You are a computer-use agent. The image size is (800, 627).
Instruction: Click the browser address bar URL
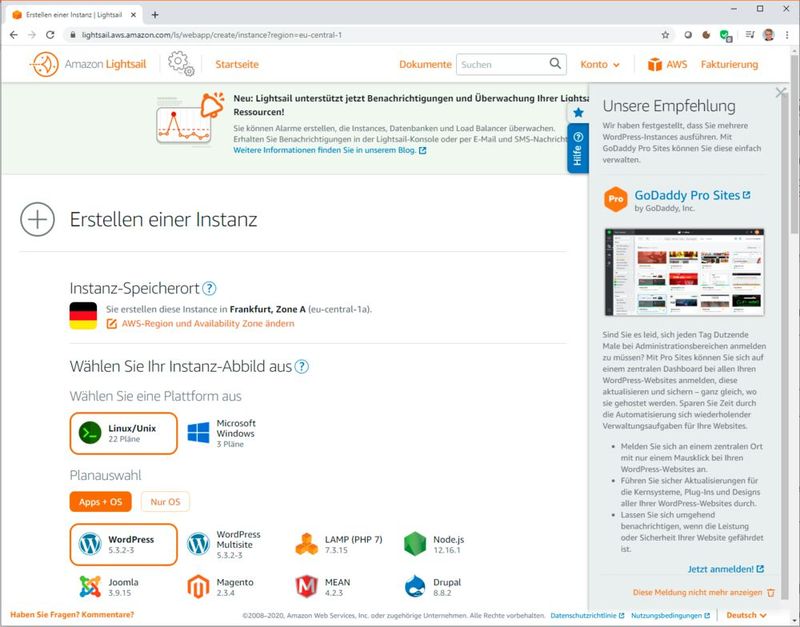[x=212, y=35]
